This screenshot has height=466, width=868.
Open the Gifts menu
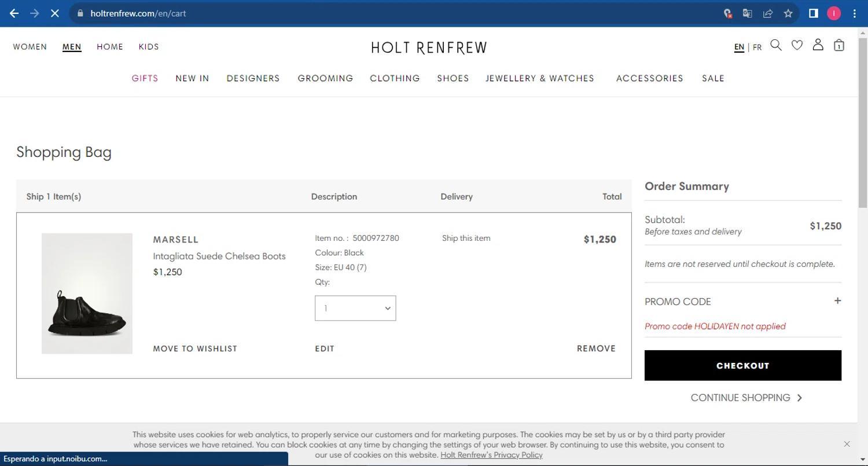[x=145, y=78]
